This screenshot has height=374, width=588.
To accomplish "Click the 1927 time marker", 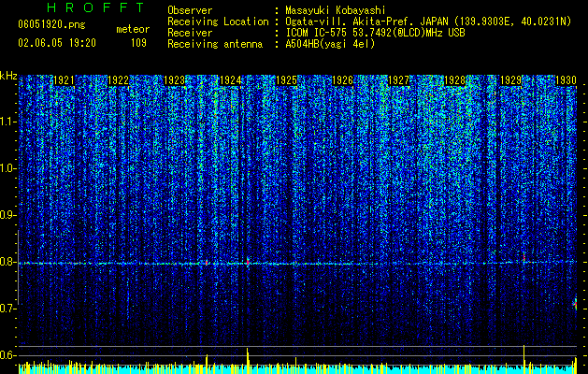I will pos(398,80).
